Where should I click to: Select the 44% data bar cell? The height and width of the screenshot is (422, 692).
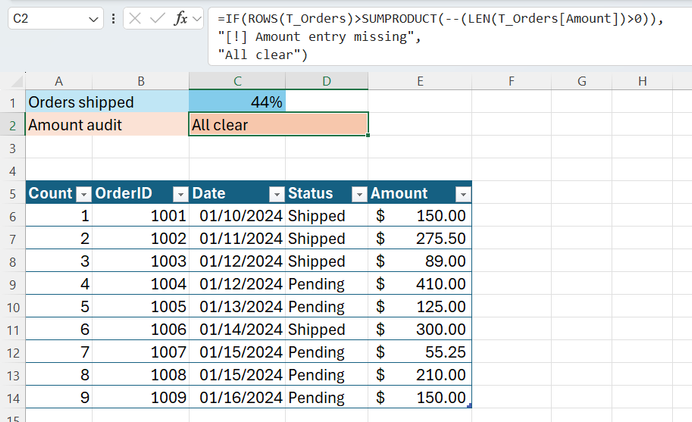click(237, 102)
